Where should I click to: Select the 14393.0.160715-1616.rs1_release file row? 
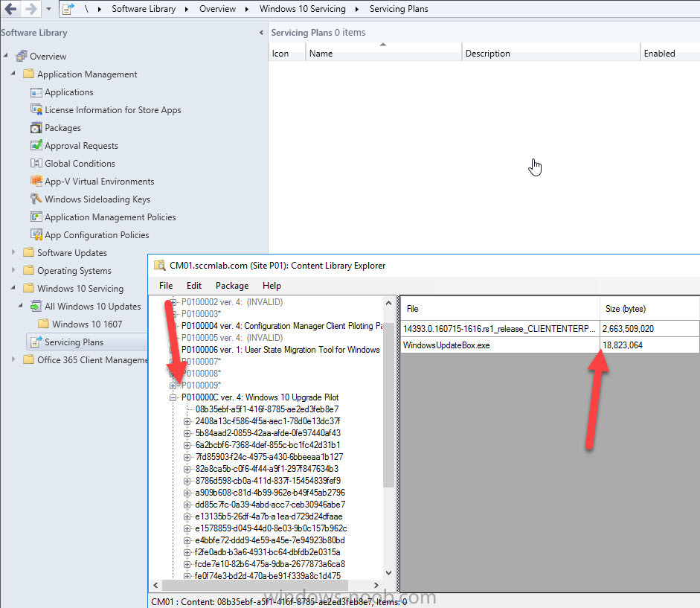[x=550, y=329]
